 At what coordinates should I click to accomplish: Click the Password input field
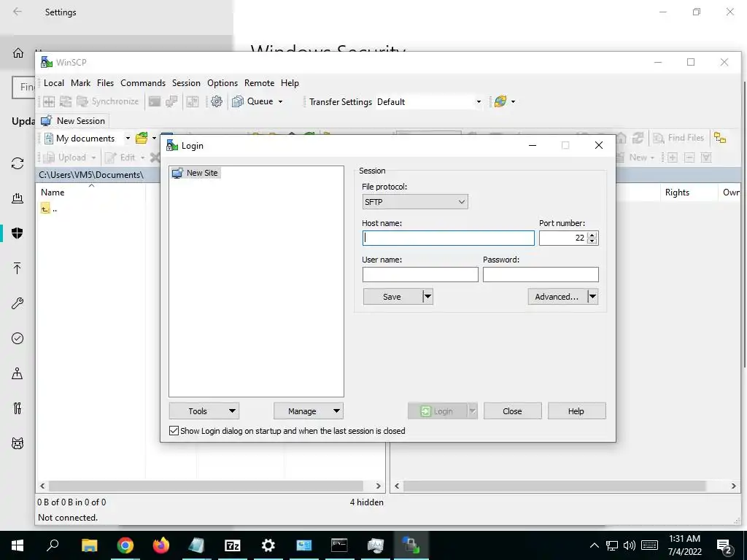tap(541, 274)
